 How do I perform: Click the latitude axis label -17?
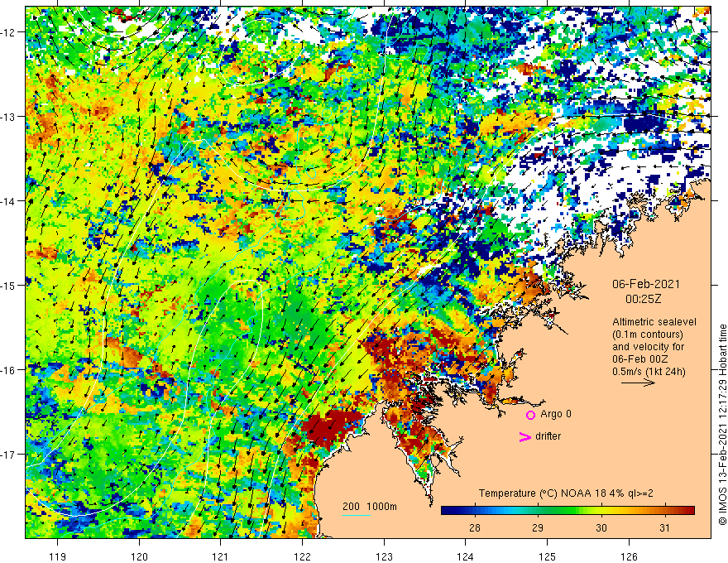coord(8,454)
